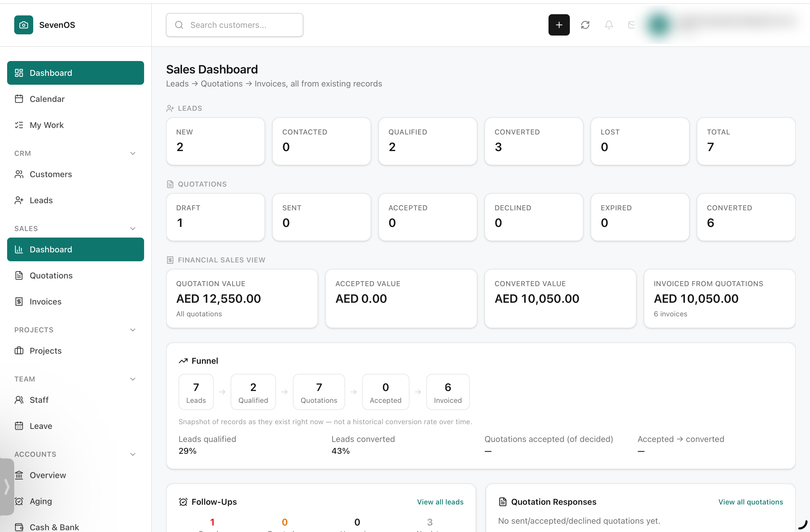Image resolution: width=810 pixels, height=532 pixels.
Task: Open the mail envelope icon
Action: (x=632, y=25)
